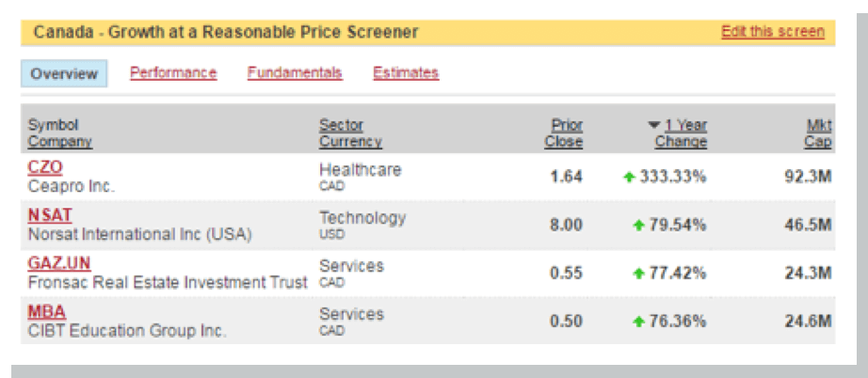868x378 pixels.
Task: Click the green up arrow beside 333.33%
Action: coord(629,178)
